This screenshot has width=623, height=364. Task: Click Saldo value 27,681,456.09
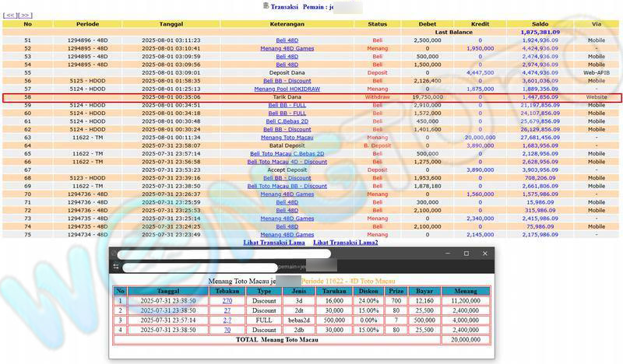coord(540,138)
